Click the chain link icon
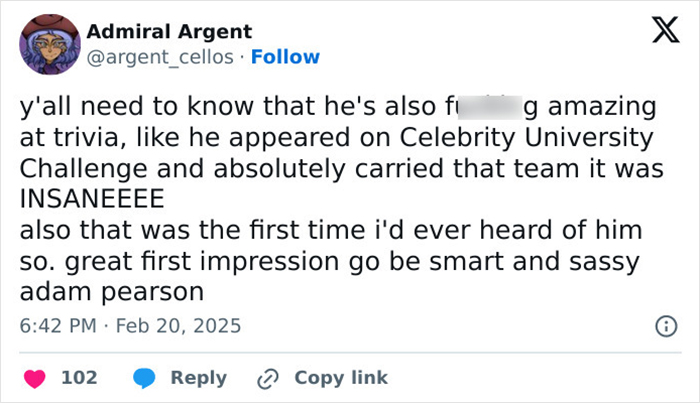Image resolution: width=700 pixels, height=403 pixels. [266, 378]
